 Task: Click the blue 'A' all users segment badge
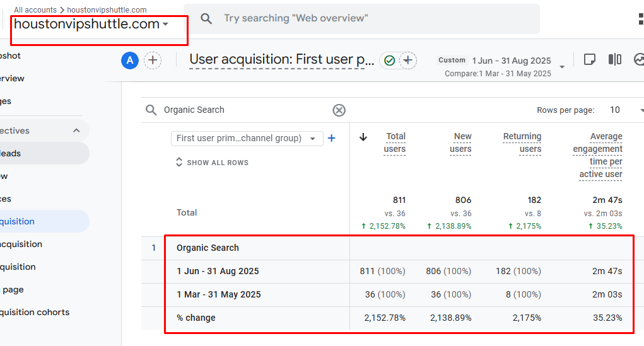(x=130, y=61)
